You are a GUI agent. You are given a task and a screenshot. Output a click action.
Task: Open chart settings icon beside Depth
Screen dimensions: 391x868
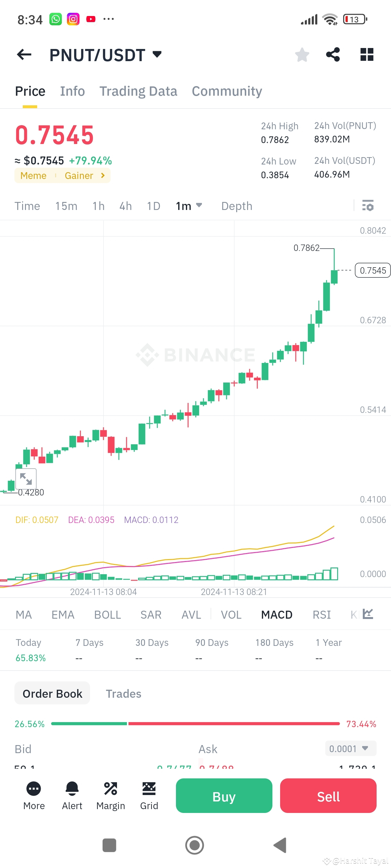tap(368, 206)
